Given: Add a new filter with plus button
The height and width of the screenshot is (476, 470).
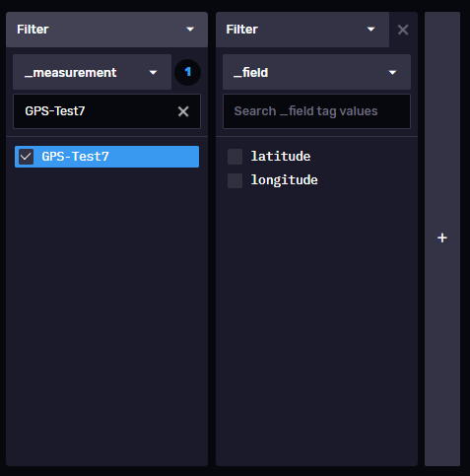Looking at the screenshot, I should [x=442, y=238].
